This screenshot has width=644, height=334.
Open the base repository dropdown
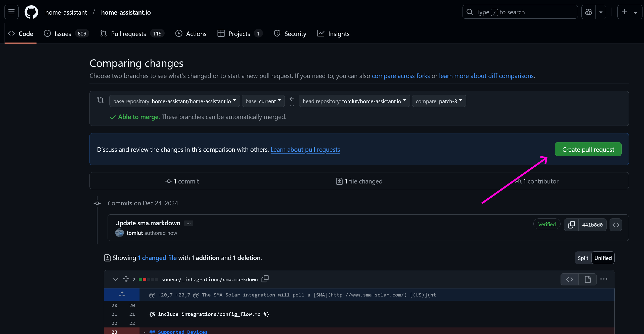click(x=174, y=101)
